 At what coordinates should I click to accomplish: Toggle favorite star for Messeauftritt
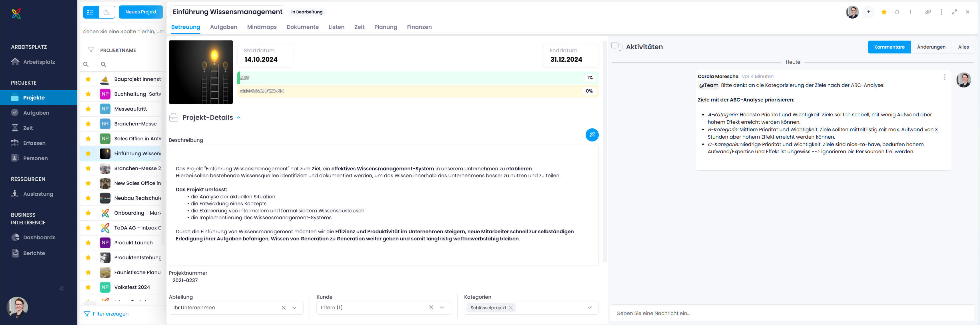click(88, 109)
